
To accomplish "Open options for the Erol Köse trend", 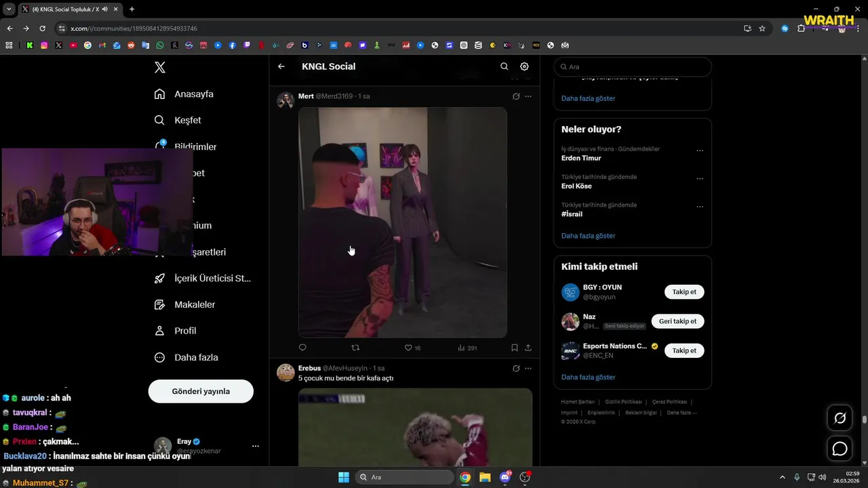I will (700, 179).
